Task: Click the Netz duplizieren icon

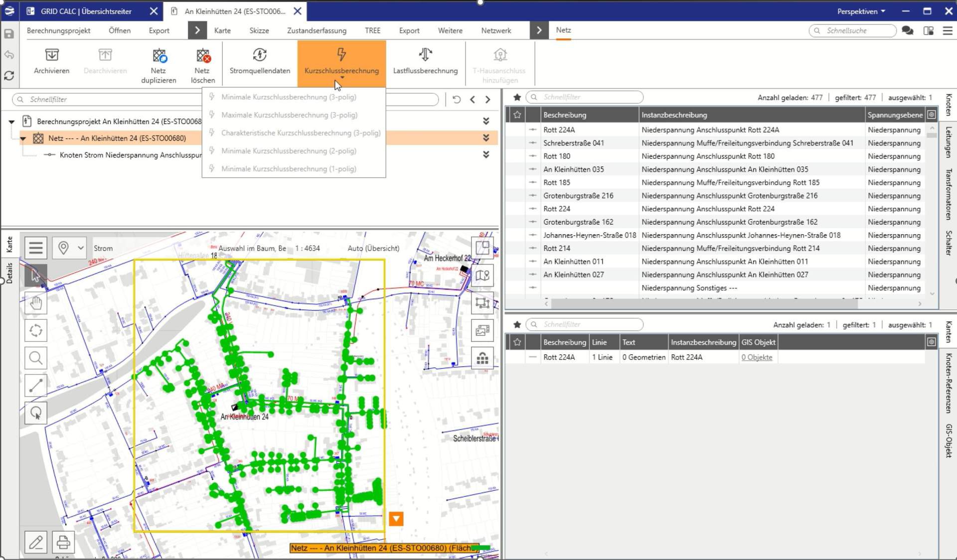Action: pyautogui.click(x=159, y=55)
